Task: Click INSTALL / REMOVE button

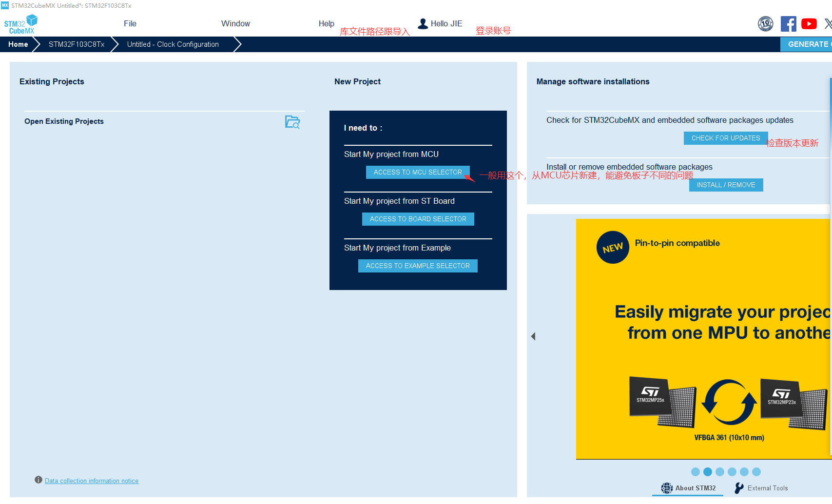Action: click(726, 185)
